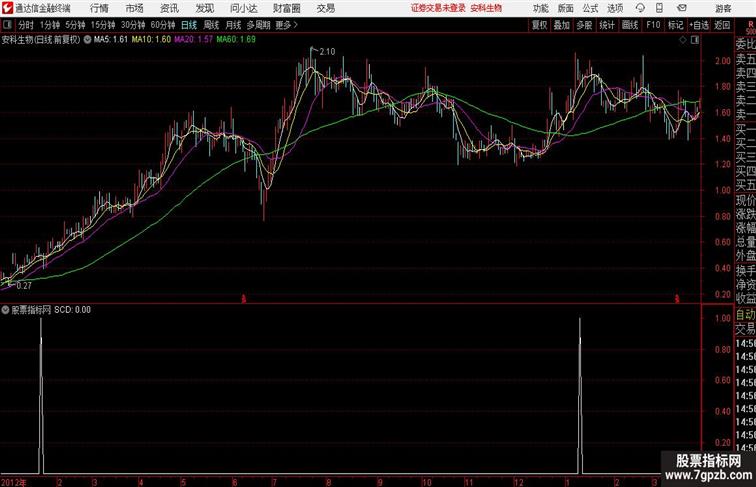
Task: Click the red event marker near July on chart baseline
Action: pyautogui.click(x=244, y=299)
